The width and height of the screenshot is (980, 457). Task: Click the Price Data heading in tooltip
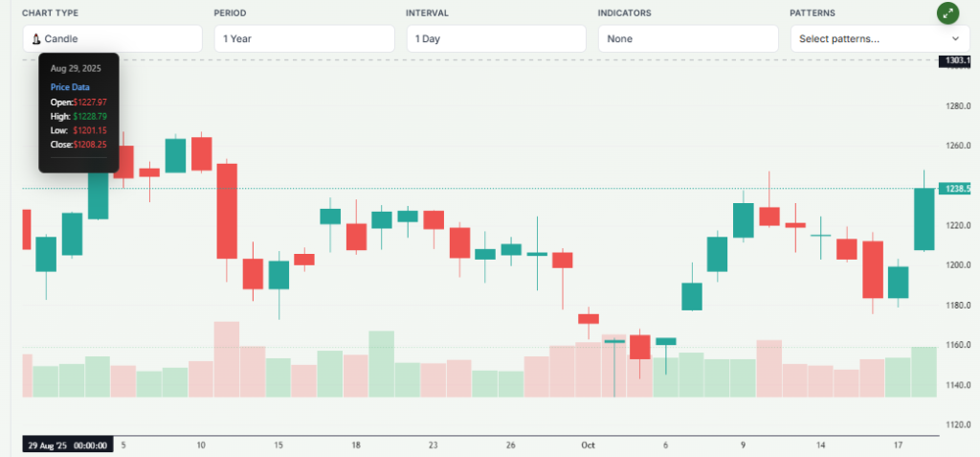tap(70, 87)
